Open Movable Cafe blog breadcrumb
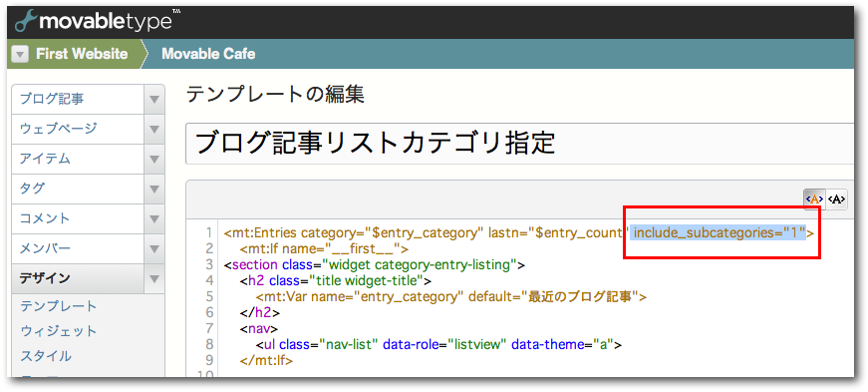 [x=208, y=54]
